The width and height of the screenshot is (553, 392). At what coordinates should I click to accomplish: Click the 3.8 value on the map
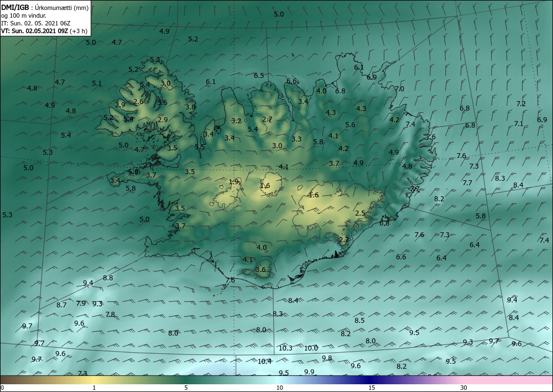[190, 107]
